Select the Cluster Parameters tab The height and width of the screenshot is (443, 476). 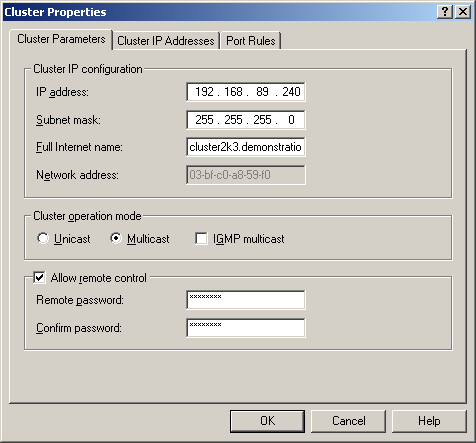[61, 39]
